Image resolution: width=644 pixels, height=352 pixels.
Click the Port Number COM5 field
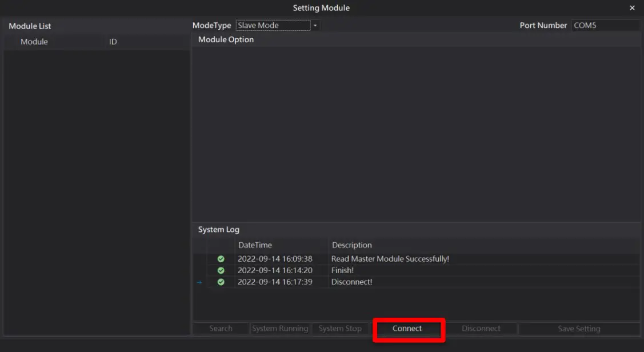pos(605,26)
